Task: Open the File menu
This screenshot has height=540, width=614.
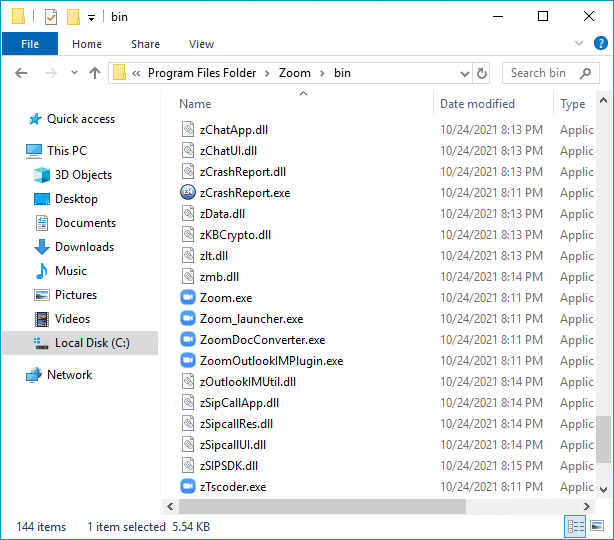Action: [x=30, y=43]
